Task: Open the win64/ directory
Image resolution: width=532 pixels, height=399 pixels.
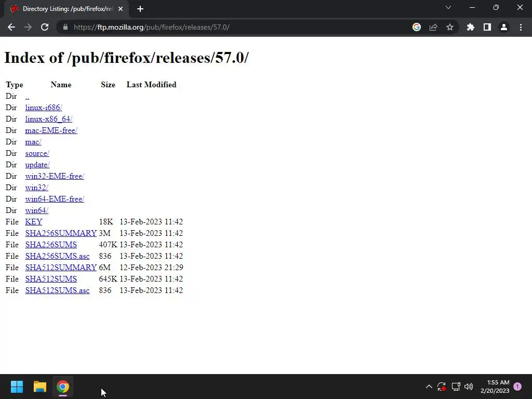Action: [37, 210]
